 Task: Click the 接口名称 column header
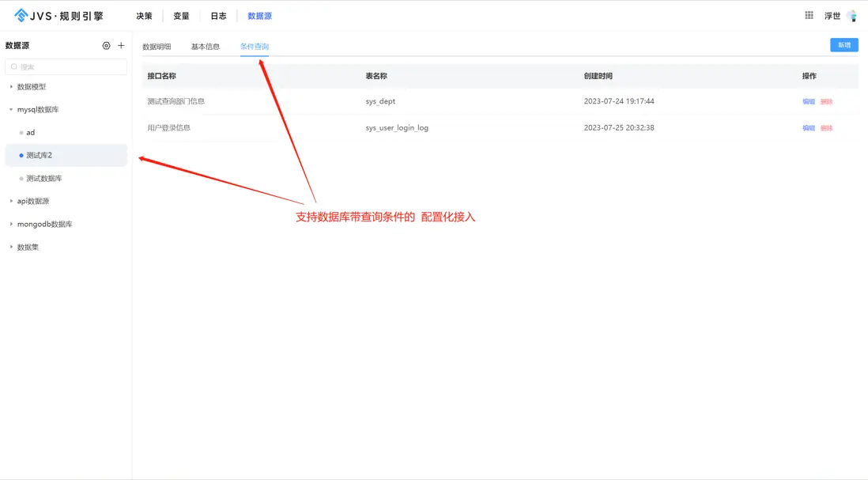pos(161,76)
